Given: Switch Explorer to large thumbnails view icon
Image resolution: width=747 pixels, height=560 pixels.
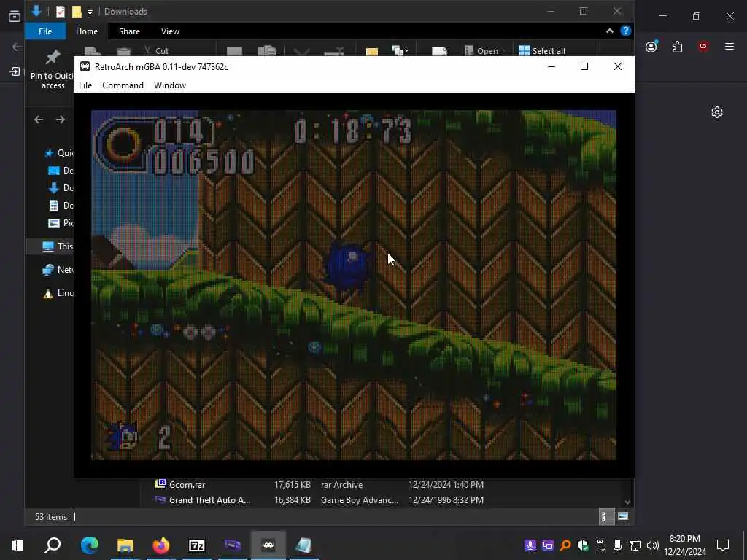Looking at the screenshot, I should point(623,517).
